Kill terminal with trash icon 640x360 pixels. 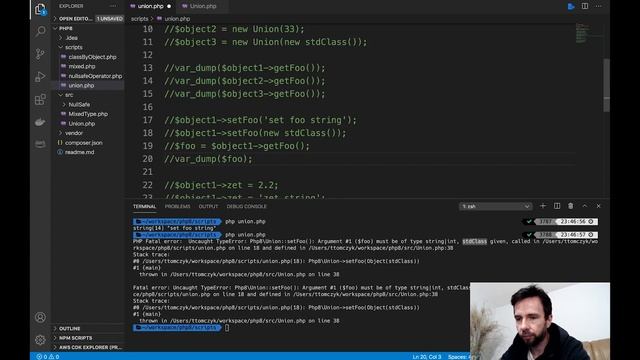(571, 206)
